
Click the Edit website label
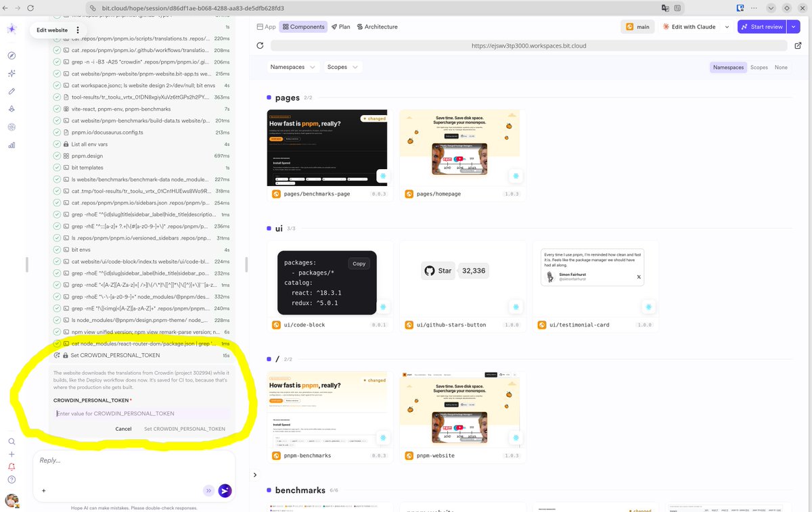pyautogui.click(x=52, y=30)
